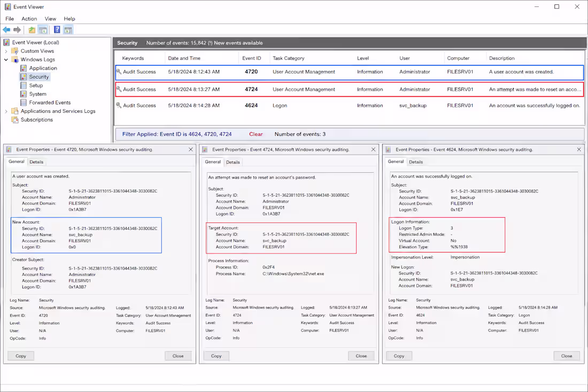588x392 pixels.
Task: Click the Event 4624 properties dialog title icon
Action: click(x=389, y=149)
